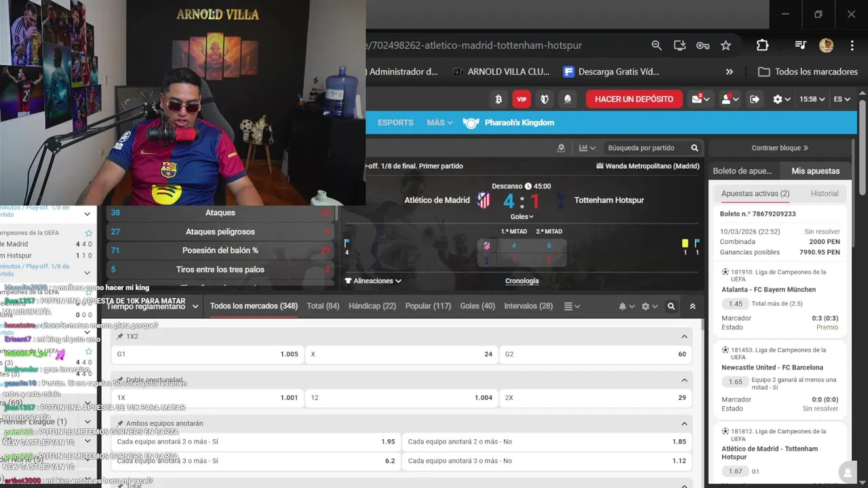
Task: Click the stadium location pin icon
Action: [x=561, y=148]
